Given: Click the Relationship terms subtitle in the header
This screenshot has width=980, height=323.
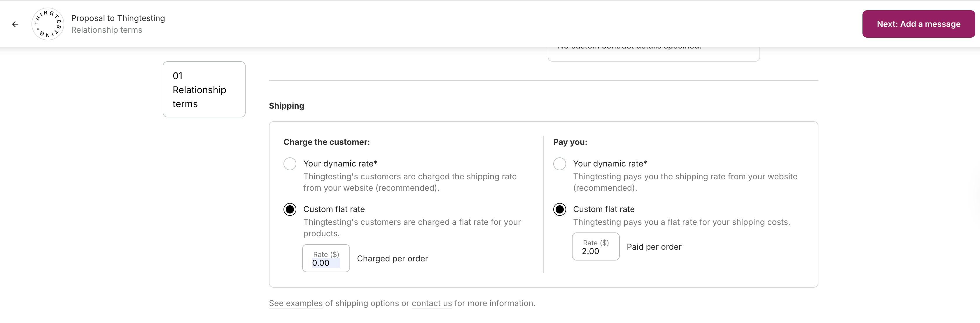Looking at the screenshot, I should pyautogui.click(x=106, y=30).
